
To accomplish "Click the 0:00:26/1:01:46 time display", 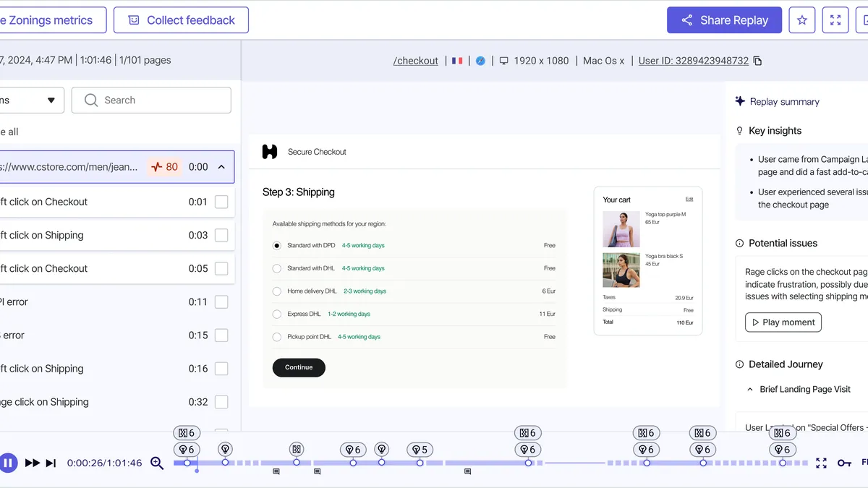I will click(105, 463).
